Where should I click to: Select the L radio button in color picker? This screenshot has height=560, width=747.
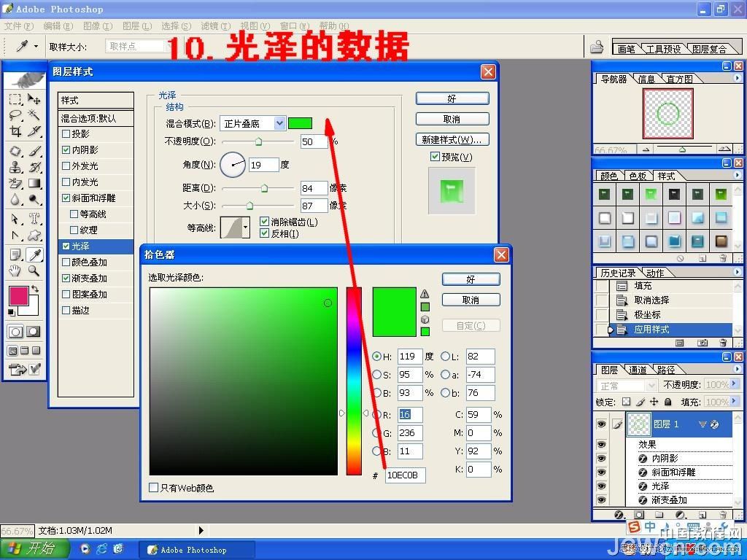pyautogui.click(x=445, y=356)
